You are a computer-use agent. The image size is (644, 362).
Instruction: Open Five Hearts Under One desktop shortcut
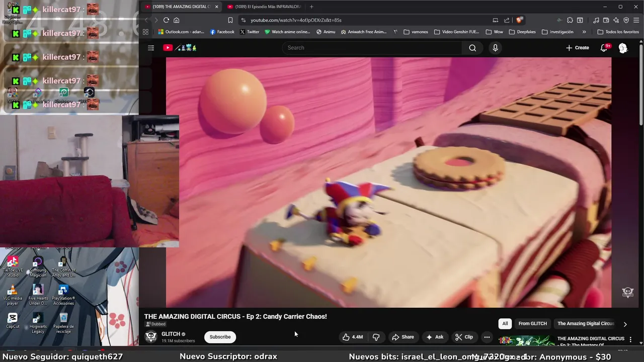click(x=38, y=295)
